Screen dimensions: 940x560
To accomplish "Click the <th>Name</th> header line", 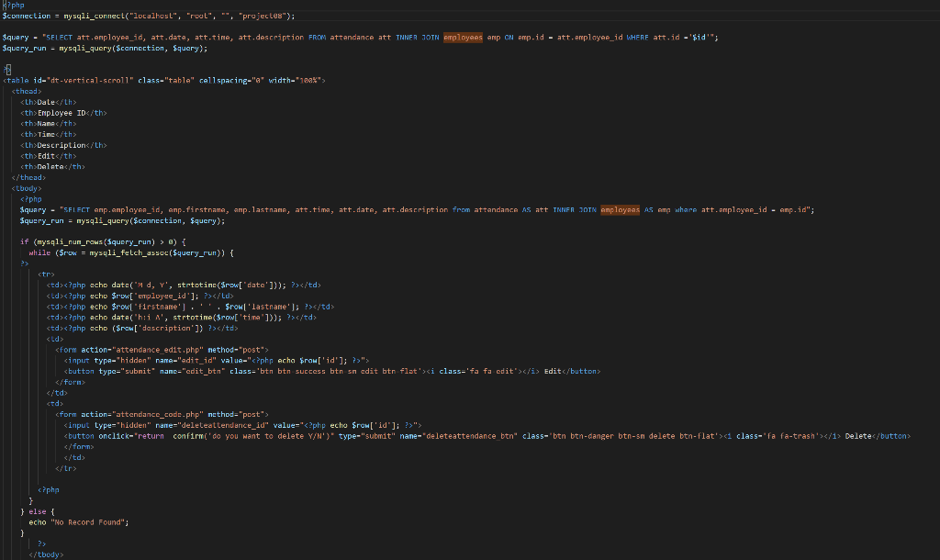I will pos(49,124).
